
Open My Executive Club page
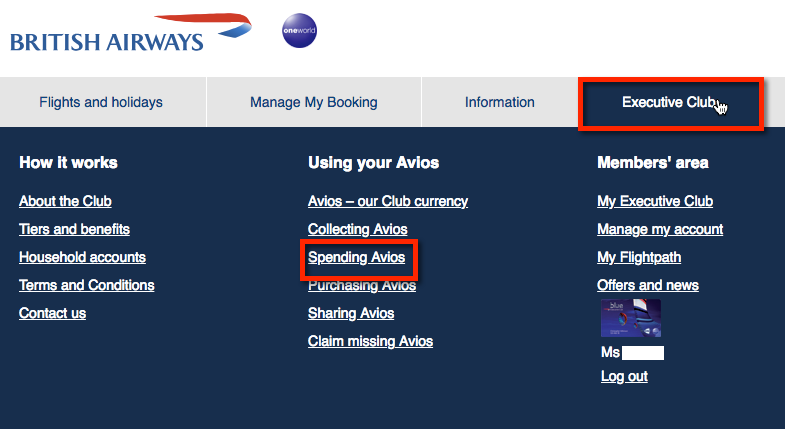(655, 201)
